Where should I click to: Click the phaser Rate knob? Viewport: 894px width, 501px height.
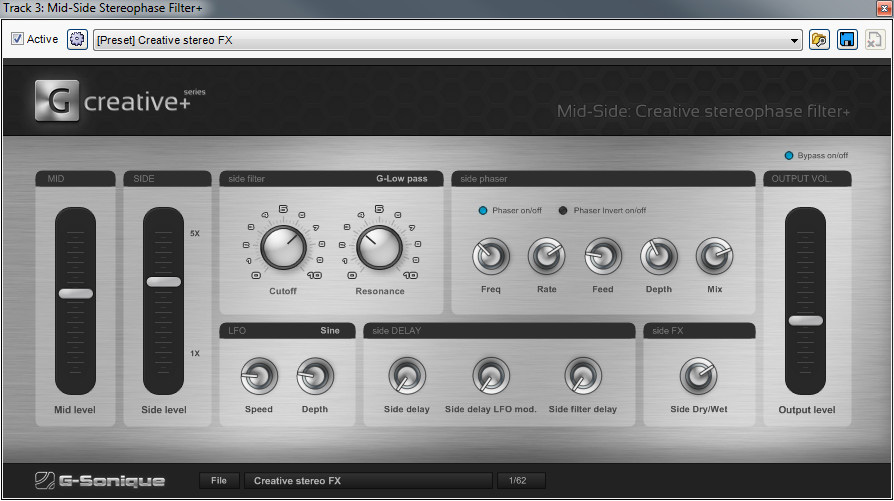[547, 256]
